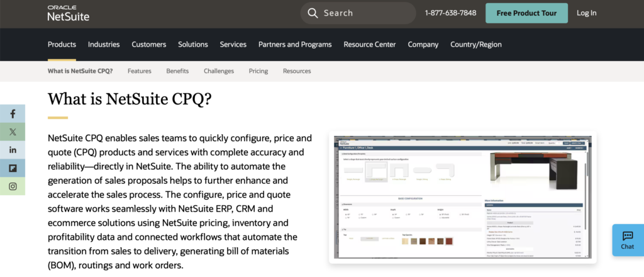Open the Instagram share icon
This screenshot has width=644, height=277.
(13, 186)
